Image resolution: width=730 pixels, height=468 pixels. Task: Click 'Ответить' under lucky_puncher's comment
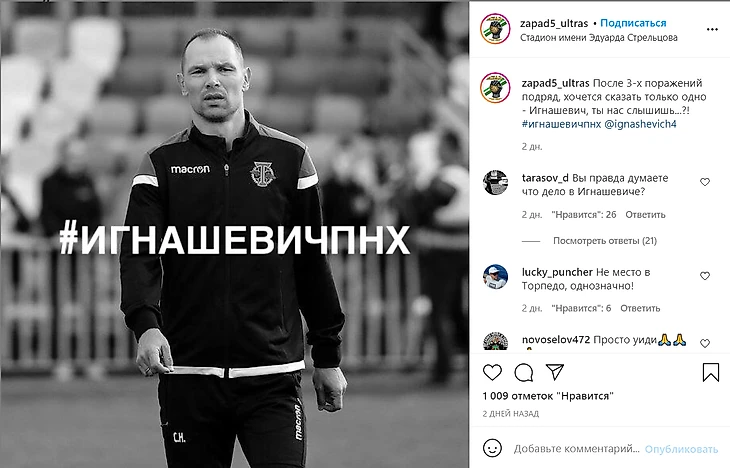point(640,308)
